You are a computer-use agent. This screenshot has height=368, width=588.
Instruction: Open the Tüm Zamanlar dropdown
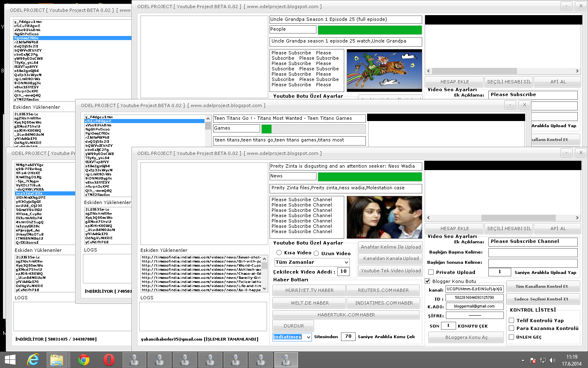tap(312, 262)
